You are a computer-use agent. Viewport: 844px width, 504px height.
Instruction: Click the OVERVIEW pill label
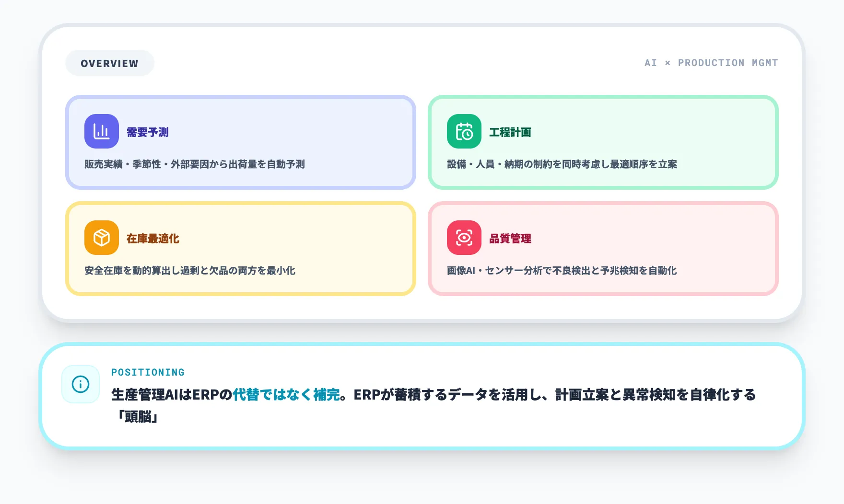click(x=109, y=62)
